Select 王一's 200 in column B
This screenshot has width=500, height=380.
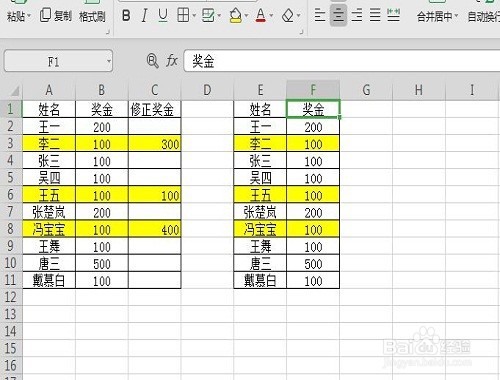[x=102, y=127]
